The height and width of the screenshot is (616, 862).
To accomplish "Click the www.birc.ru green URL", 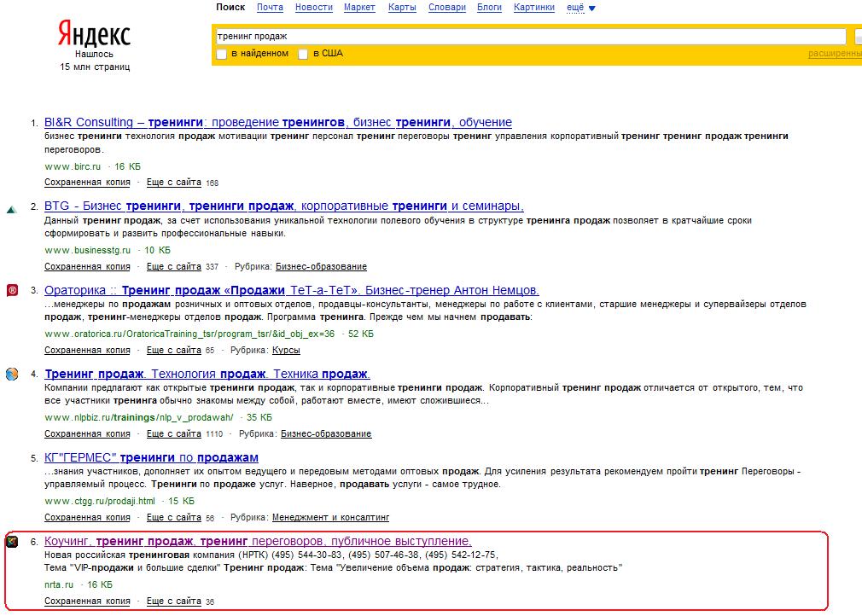I will [x=73, y=166].
